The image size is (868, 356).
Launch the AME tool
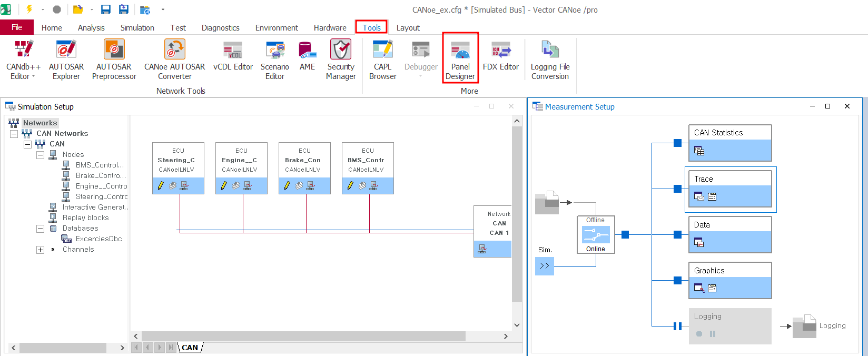[x=308, y=56]
